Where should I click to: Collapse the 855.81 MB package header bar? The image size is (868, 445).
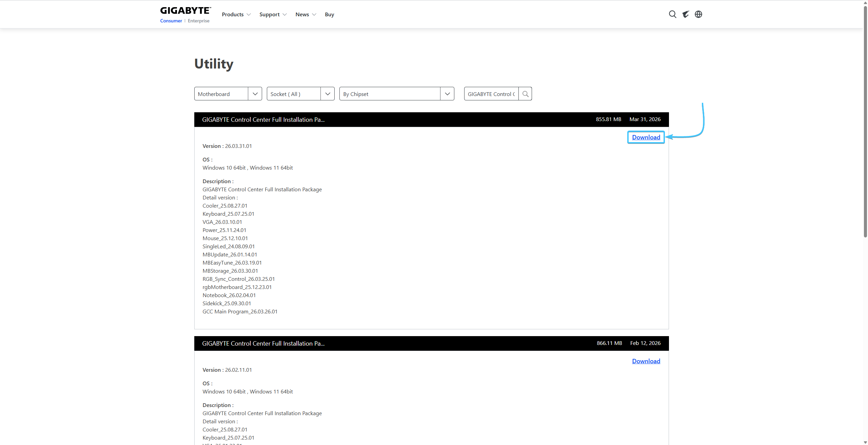coord(431,120)
